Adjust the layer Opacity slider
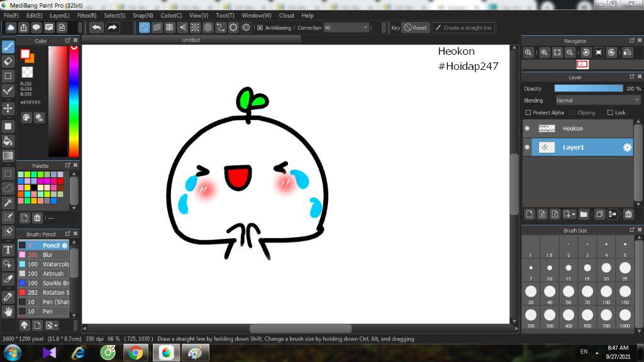The height and width of the screenshot is (362, 644). 589,89
